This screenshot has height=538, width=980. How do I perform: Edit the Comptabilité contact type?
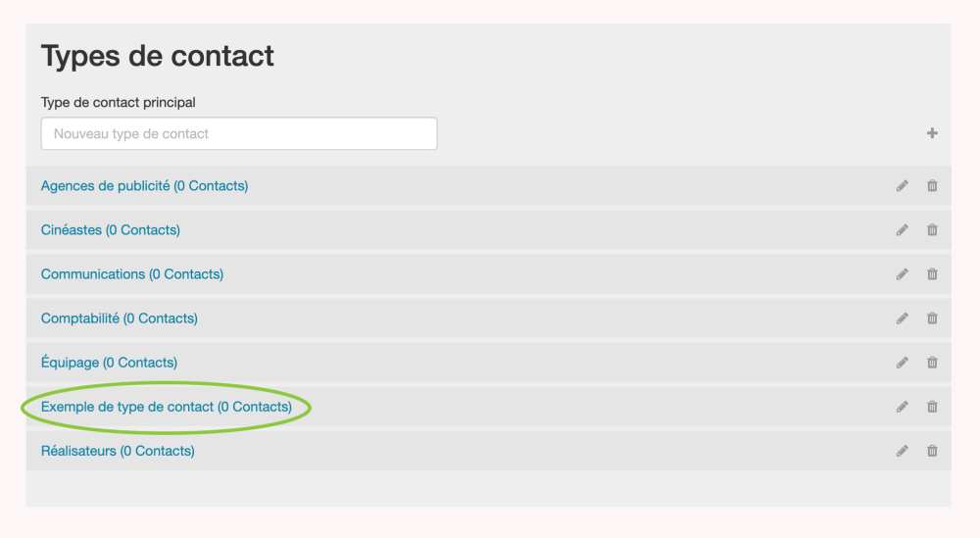click(x=903, y=318)
